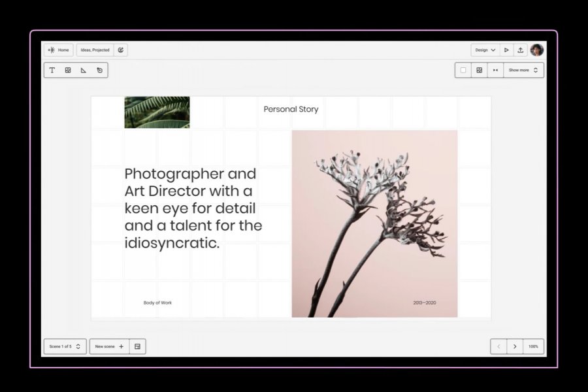Open the Design mode dropdown
This screenshot has width=588, height=392.
(x=485, y=50)
